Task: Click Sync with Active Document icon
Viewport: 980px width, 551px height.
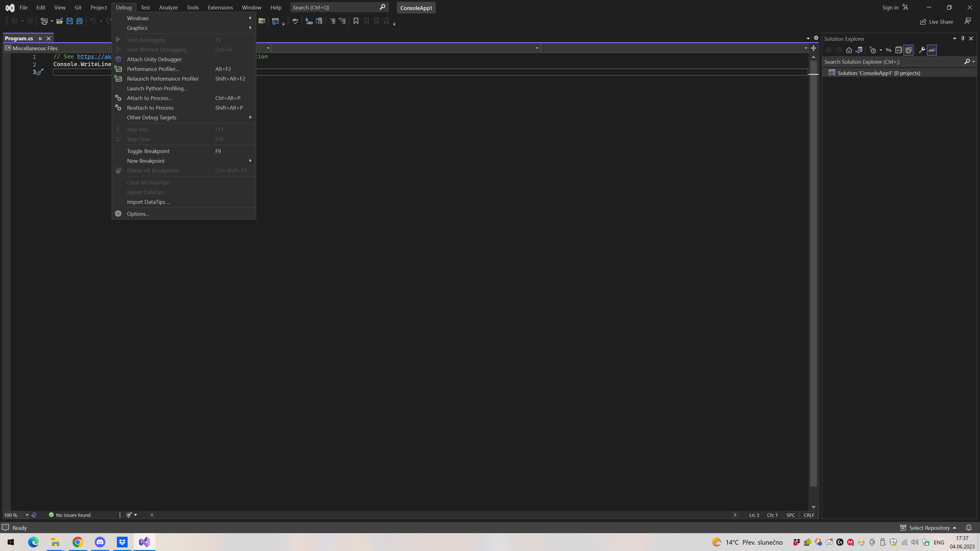Action: (888, 50)
